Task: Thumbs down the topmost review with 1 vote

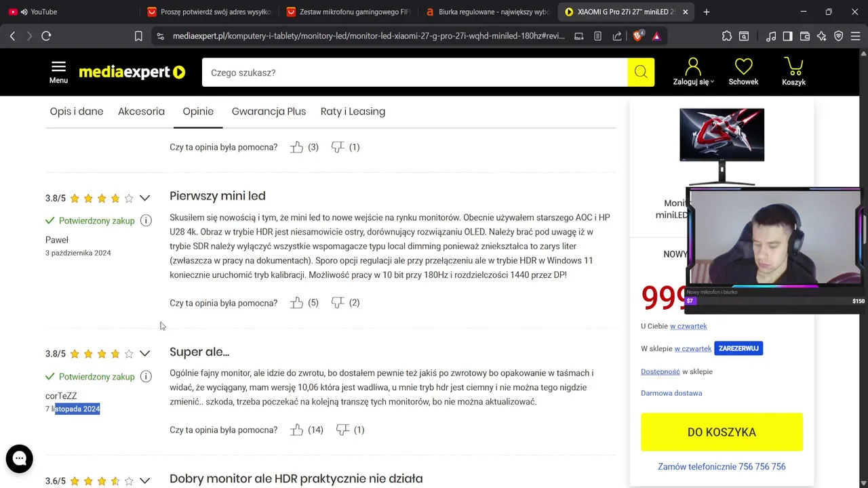Action: (338, 146)
